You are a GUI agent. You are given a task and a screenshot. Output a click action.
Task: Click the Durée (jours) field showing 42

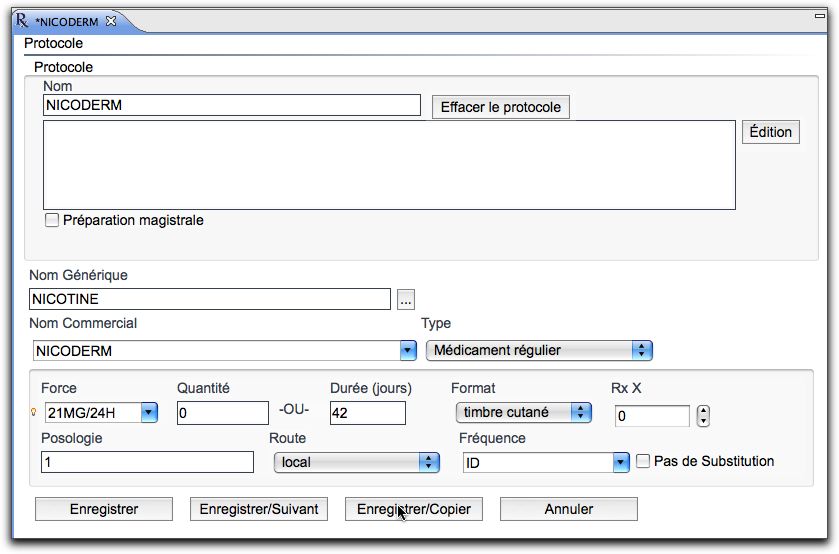(x=368, y=413)
